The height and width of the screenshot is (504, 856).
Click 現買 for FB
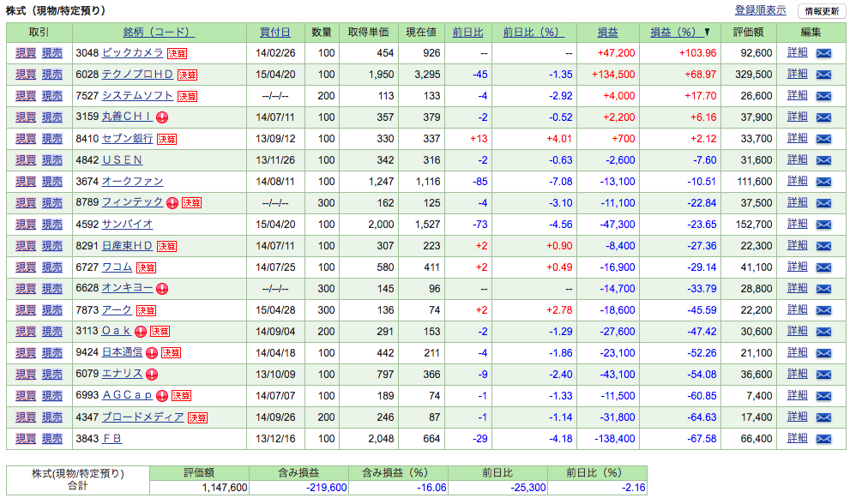pyautogui.click(x=26, y=439)
